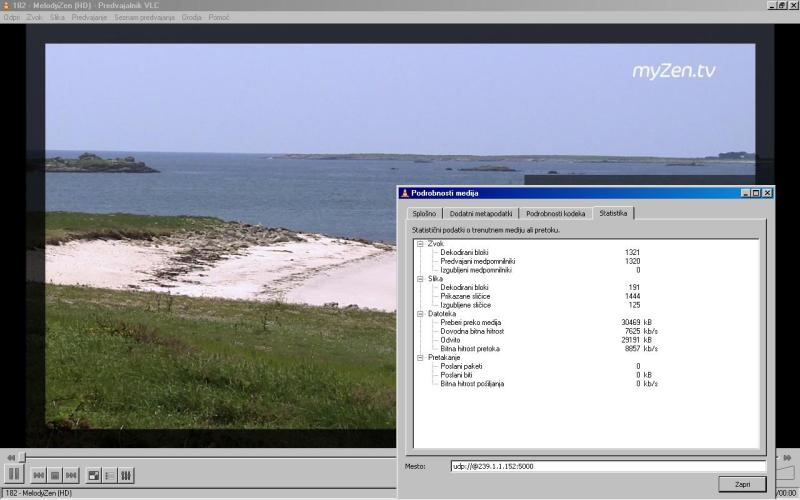The height and width of the screenshot is (500, 800).
Task: Open the Predvajanje menu
Action: click(x=90, y=17)
